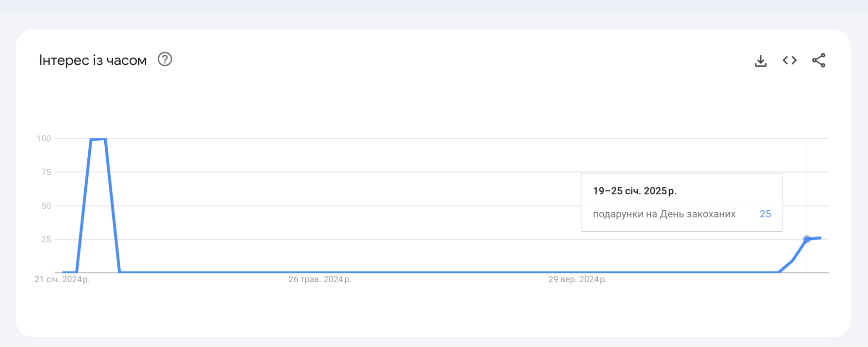Viewport: 868px width, 347px height.
Task: Click the blue tooltip value 25
Action: click(765, 214)
